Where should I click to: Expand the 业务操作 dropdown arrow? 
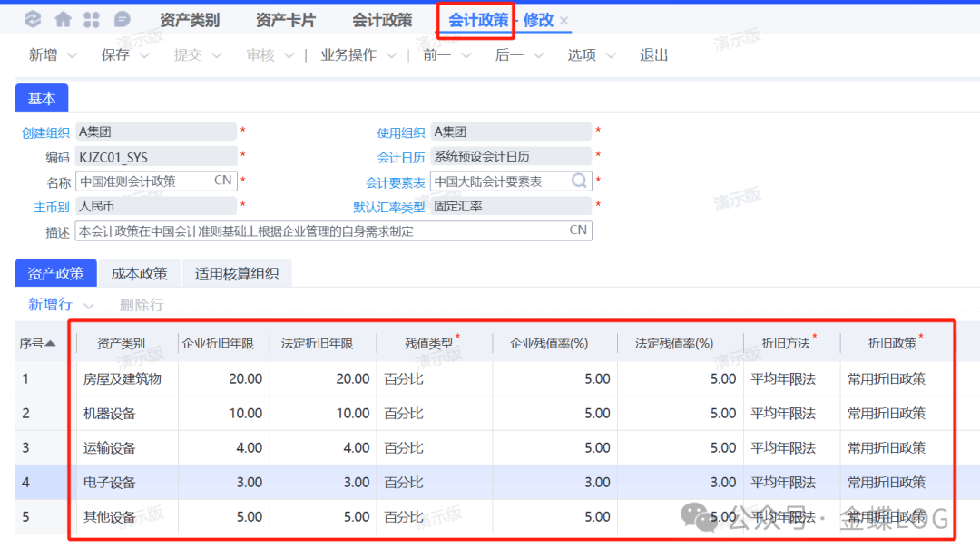[390, 55]
